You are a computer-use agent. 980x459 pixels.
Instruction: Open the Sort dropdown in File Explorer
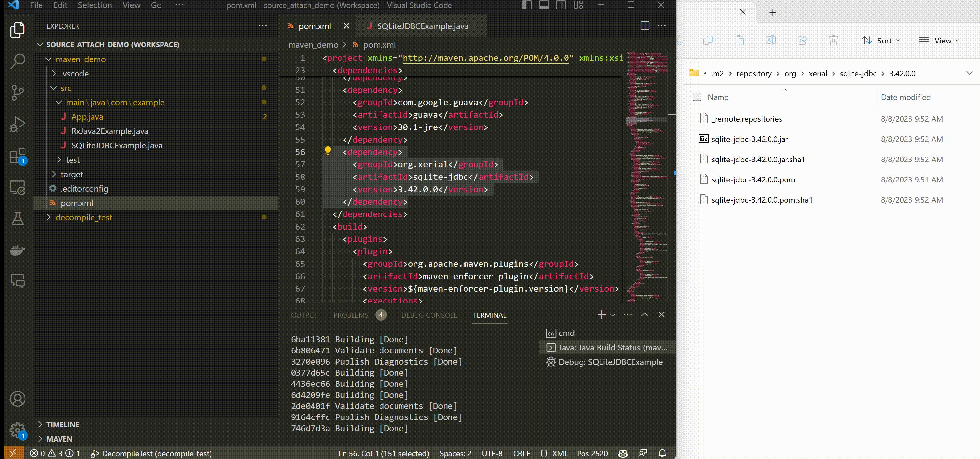point(881,40)
